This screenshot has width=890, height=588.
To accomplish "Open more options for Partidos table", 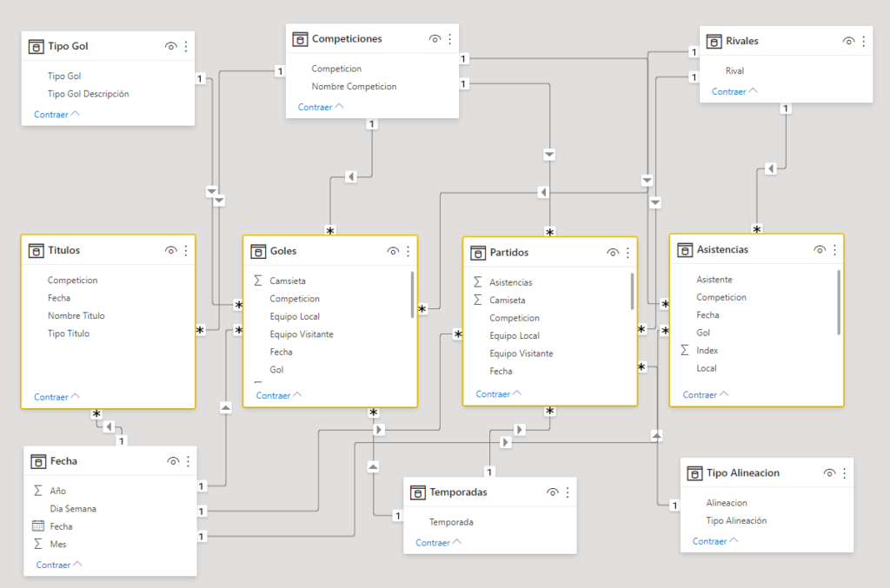I will point(628,253).
